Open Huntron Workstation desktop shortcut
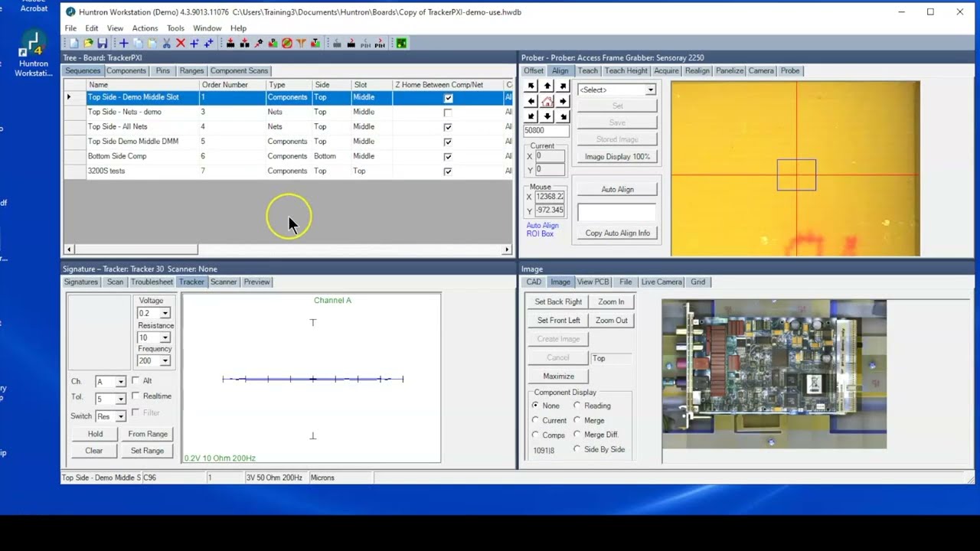This screenshot has height=551, width=980. (33, 54)
